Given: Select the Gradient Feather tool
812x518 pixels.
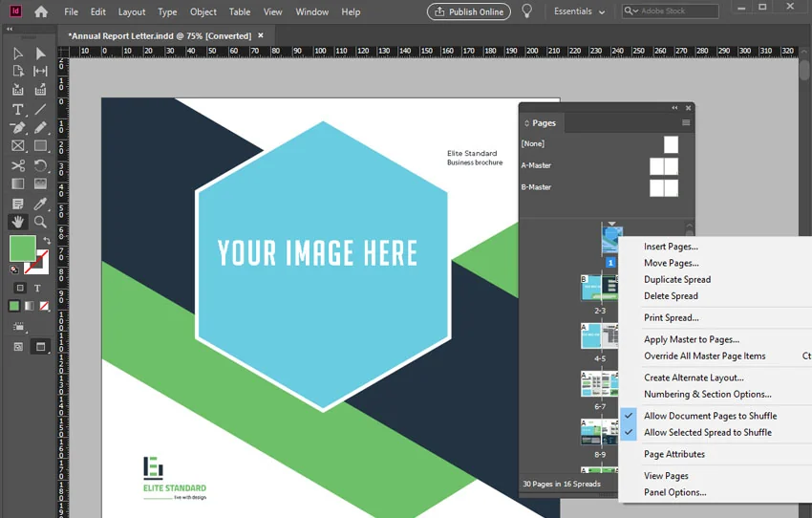Looking at the screenshot, I should click(40, 183).
